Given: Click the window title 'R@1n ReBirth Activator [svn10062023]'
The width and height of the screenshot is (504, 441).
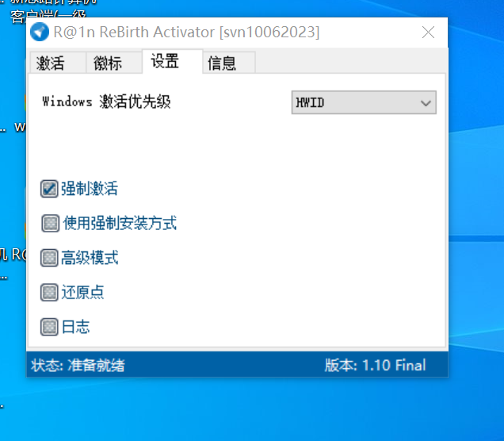Looking at the screenshot, I should tap(186, 33).
